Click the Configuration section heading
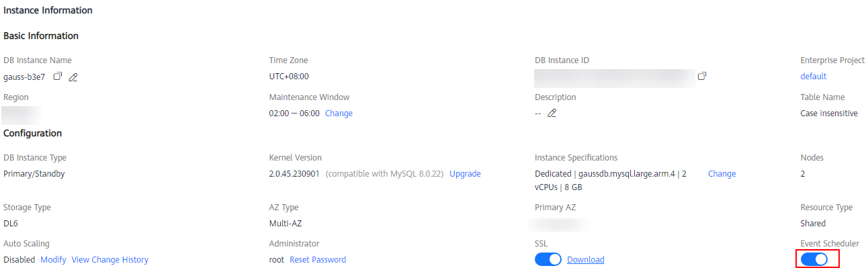This screenshot has width=868, height=270. [x=33, y=133]
